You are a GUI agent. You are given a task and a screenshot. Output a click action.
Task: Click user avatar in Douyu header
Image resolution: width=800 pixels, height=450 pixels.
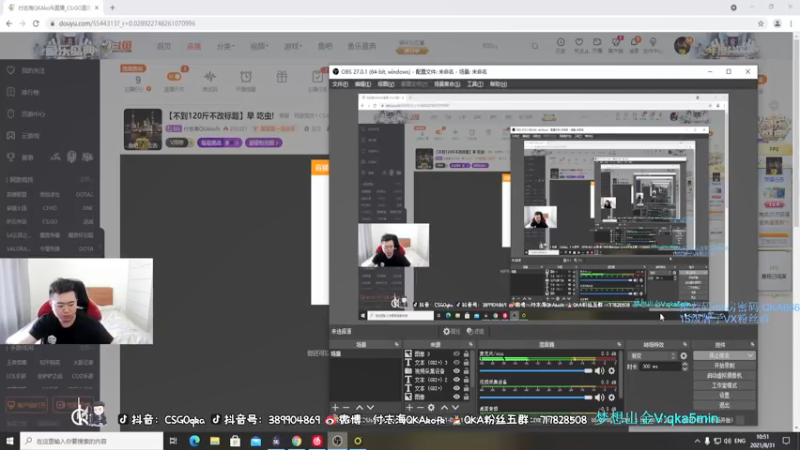tap(683, 45)
